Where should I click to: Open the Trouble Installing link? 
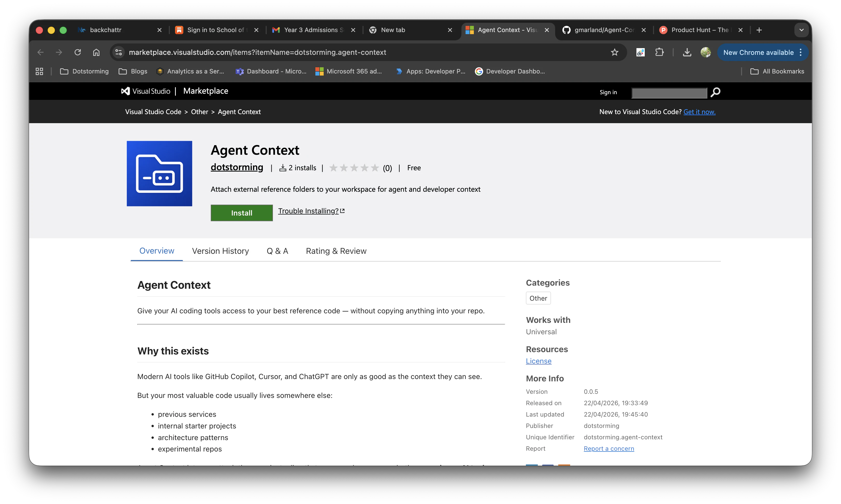308,211
